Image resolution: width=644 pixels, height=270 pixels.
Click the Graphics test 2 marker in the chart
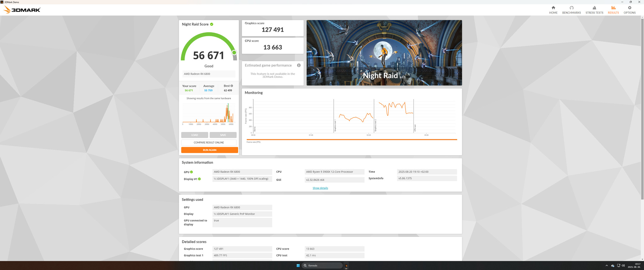click(x=376, y=125)
